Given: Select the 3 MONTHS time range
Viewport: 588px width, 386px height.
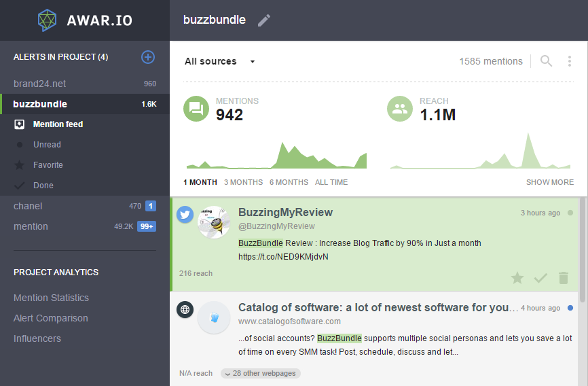Looking at the screenshot, I should [x=243, y=182].
